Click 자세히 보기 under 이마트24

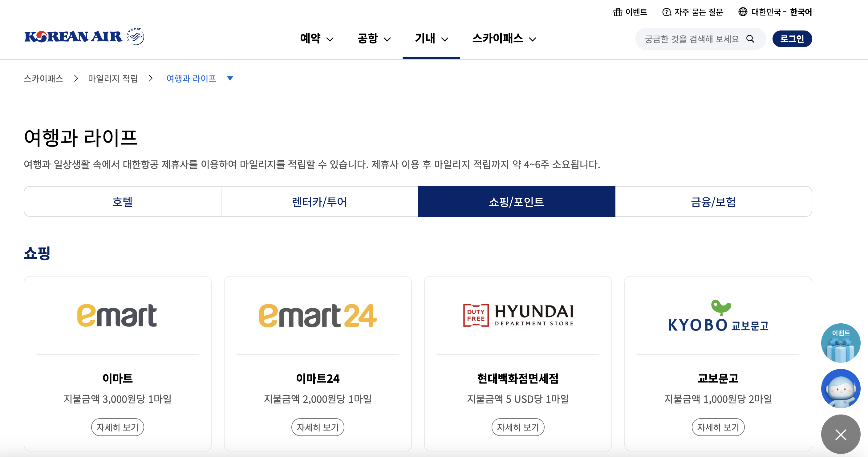(318, 427)
